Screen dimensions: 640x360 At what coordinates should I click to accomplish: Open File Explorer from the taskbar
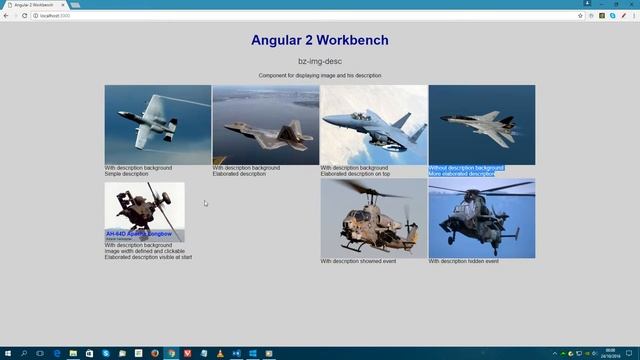pyautogui.click(x=73, y=353)
